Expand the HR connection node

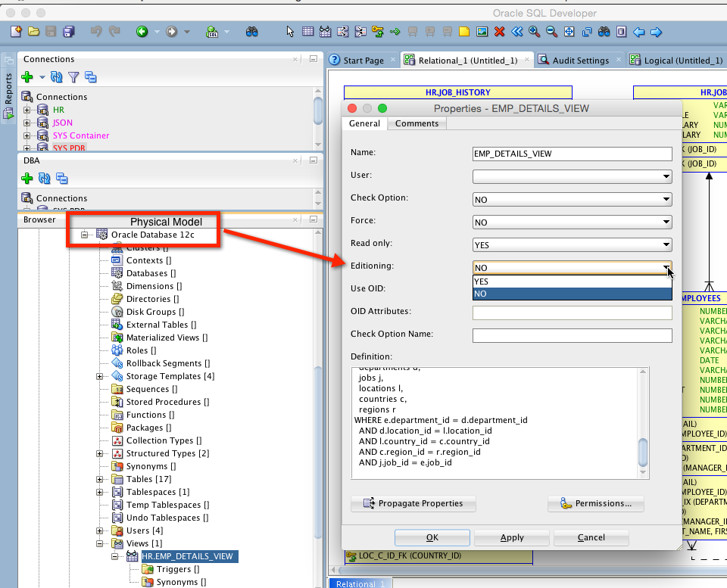(27, 110)
